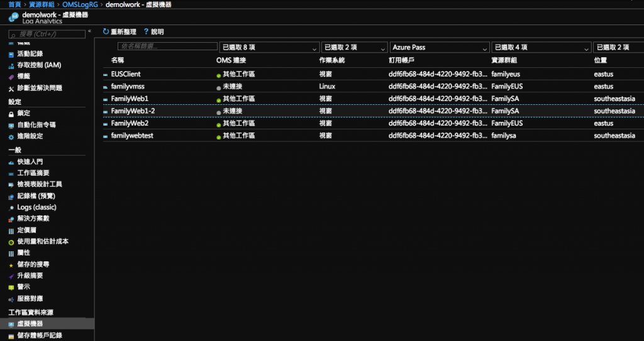
Task: Click the VM icon beside familyvmss
Action: pos(106,87)
